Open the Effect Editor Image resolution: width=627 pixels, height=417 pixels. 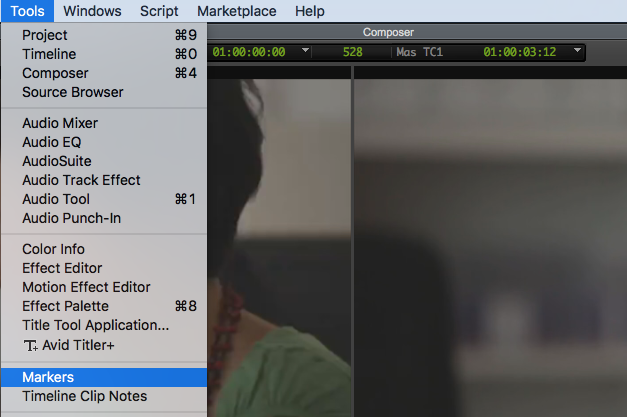(62, 268)
